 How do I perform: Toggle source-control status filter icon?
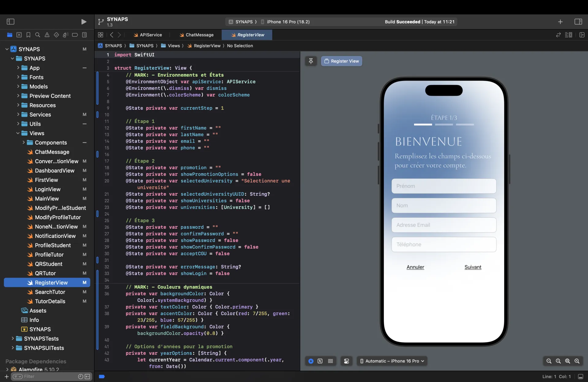[87, 376]
